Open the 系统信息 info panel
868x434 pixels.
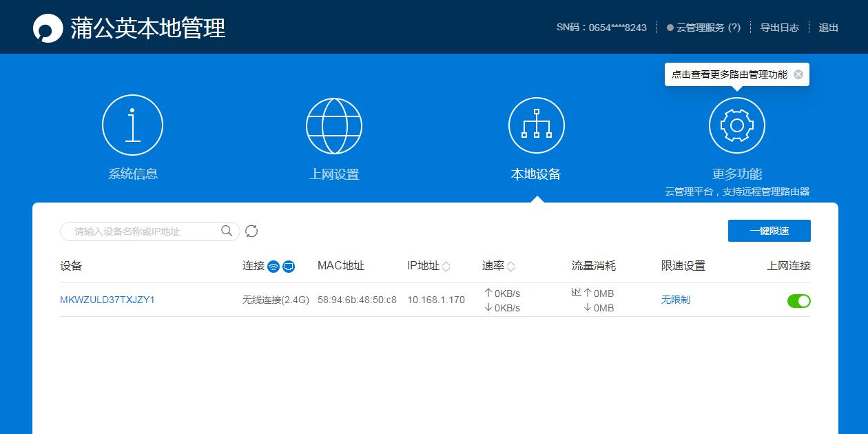click(132, 125)
